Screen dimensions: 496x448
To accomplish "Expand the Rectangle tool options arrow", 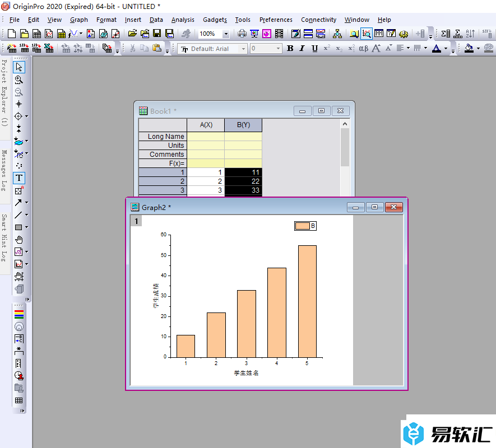I will [26, 227].
